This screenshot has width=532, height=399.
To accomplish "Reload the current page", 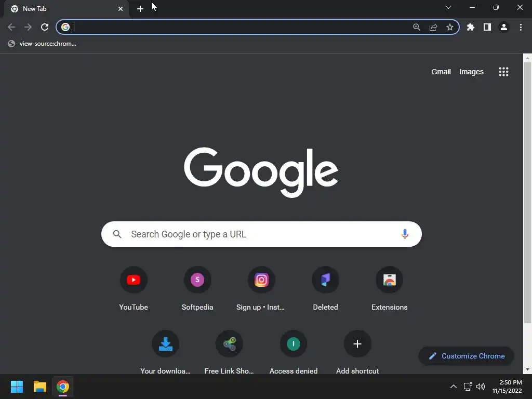I will point(45,27).
